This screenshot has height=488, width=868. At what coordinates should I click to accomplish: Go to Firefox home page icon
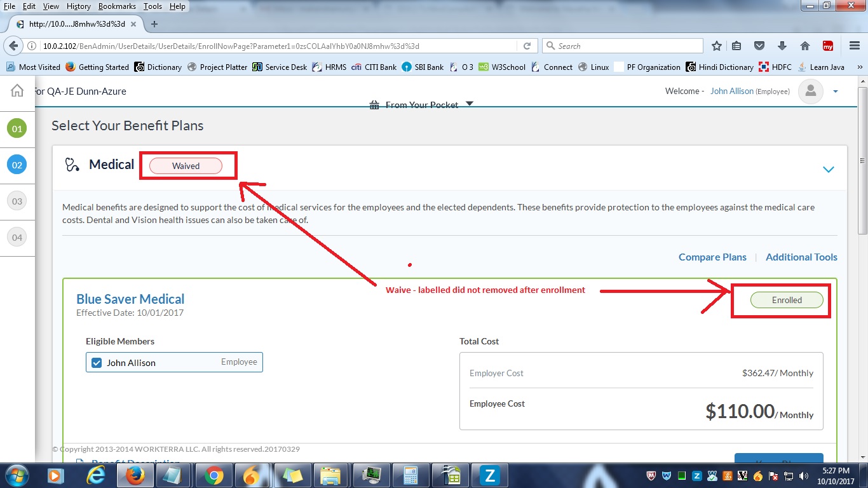click(805, 46)
